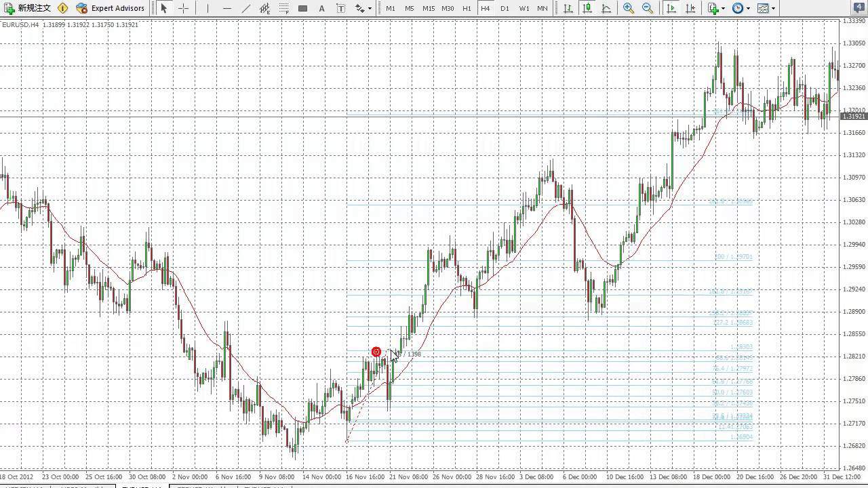Select the trendline drawing tool
Screen dimensions: 868x488
click(x=246, y=8)
